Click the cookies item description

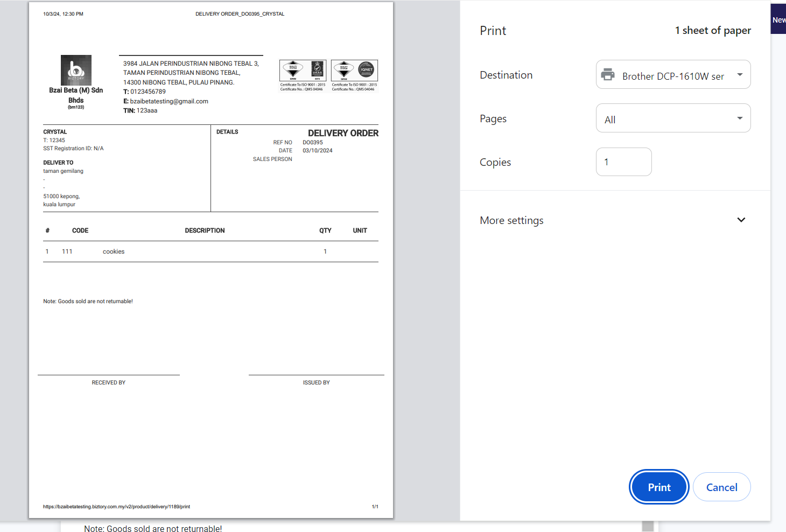coord(114,251)
